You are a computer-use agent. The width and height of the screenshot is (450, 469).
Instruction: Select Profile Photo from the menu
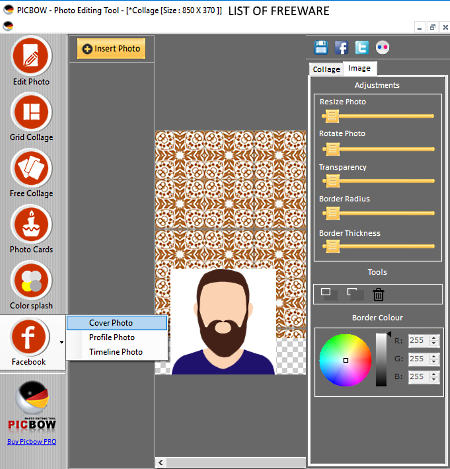click(117, 337)
